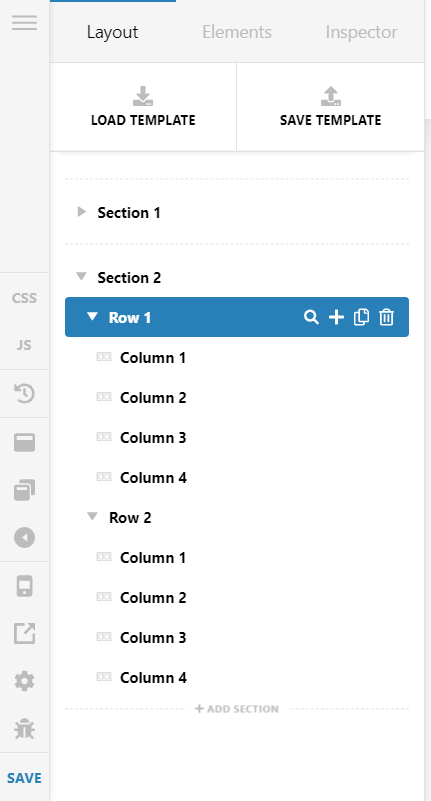Duplicate Row 1 using the copy icon
Viewport: 431px width, 801px height.
pyautogui.click(x=361, y=317)
